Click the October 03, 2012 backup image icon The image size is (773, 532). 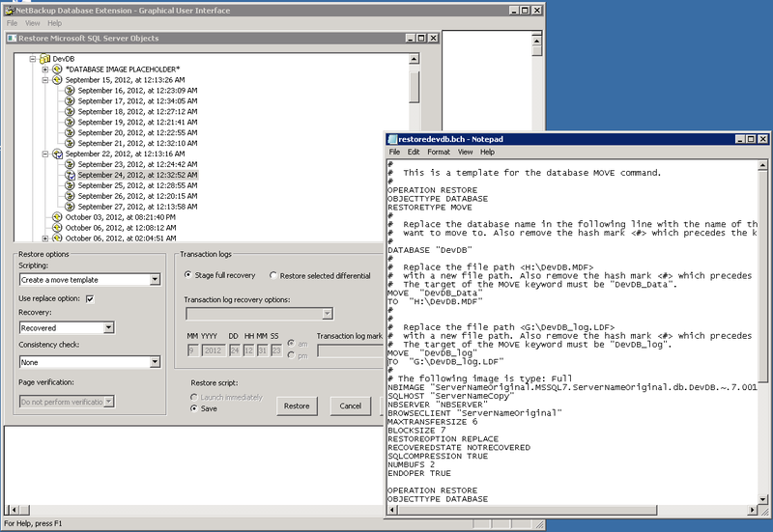(57, 217)
